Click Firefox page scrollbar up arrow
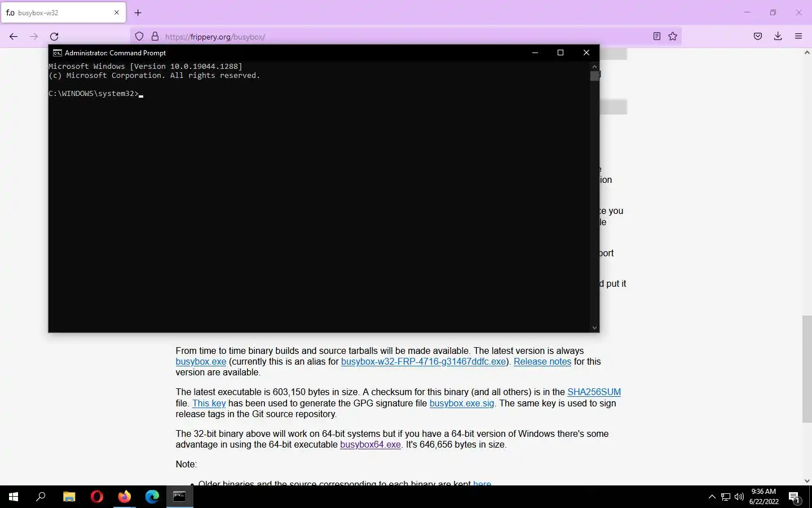 click(x=807, y=52)
